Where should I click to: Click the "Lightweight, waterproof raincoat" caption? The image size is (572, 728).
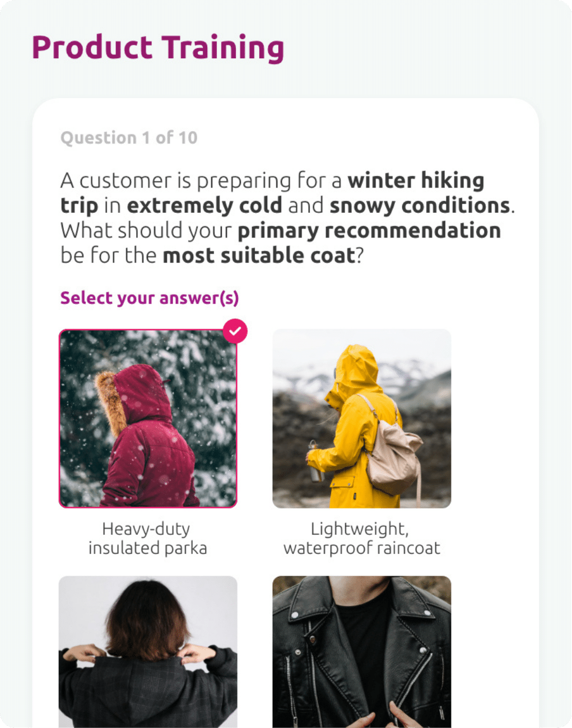pos(362,538)
